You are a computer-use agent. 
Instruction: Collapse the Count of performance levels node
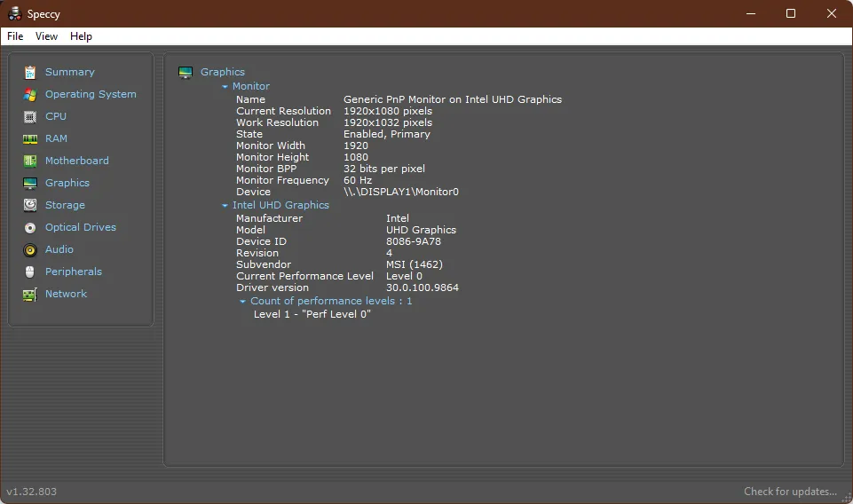pyautogui.click(x=243, y=302)
